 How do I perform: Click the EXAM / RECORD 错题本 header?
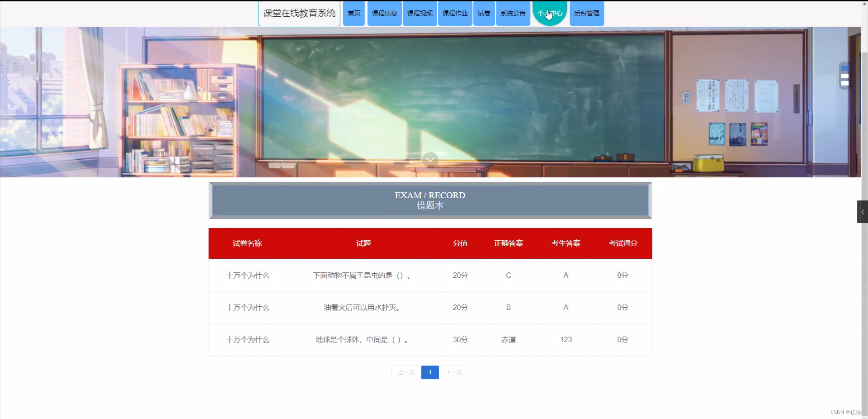click(x=430, y=200)
